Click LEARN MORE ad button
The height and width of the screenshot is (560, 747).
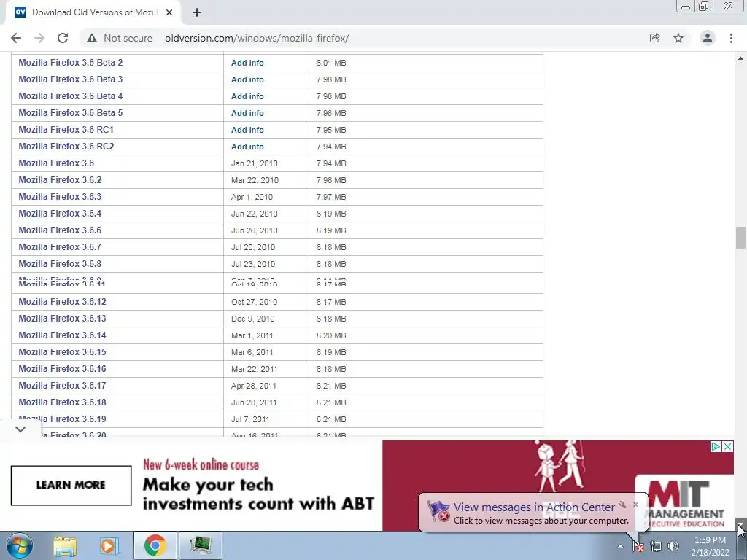(x=71, y=485)
